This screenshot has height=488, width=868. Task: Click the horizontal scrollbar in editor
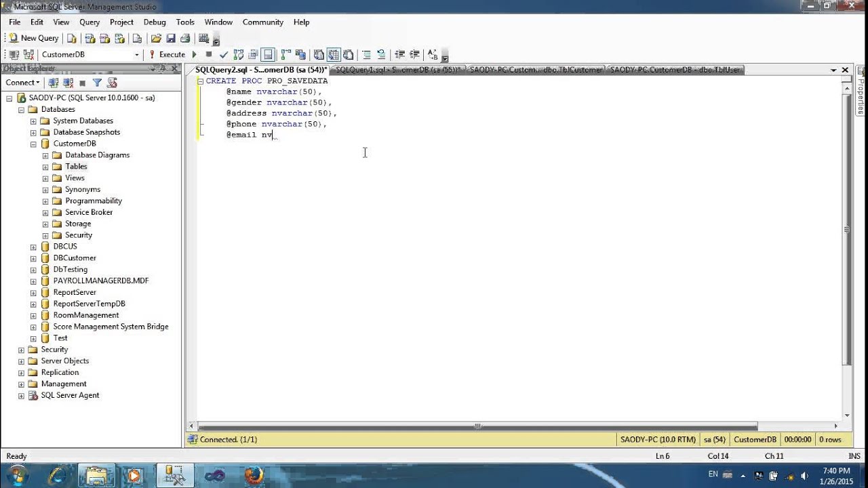pyautogui.click(x=477, y=426)
